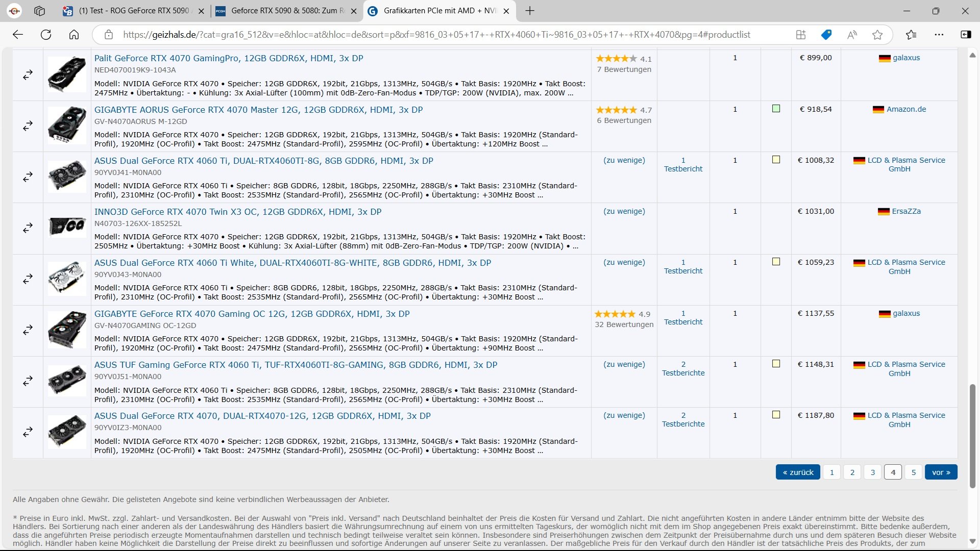Viewport: 980px width, 551px height.
Task: Click compare arrows icon for Palit RTX 4070 GamingPro
Action: [28, 74]
